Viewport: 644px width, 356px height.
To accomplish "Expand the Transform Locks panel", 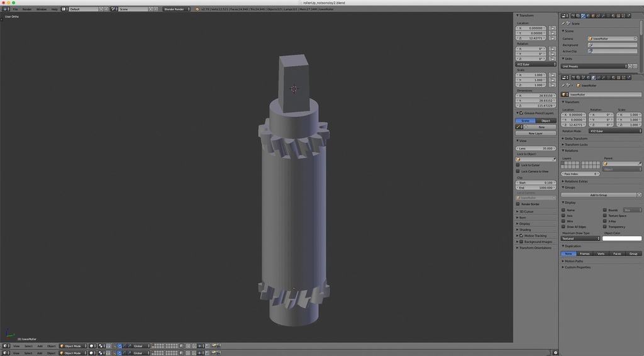I will point(575,145).
